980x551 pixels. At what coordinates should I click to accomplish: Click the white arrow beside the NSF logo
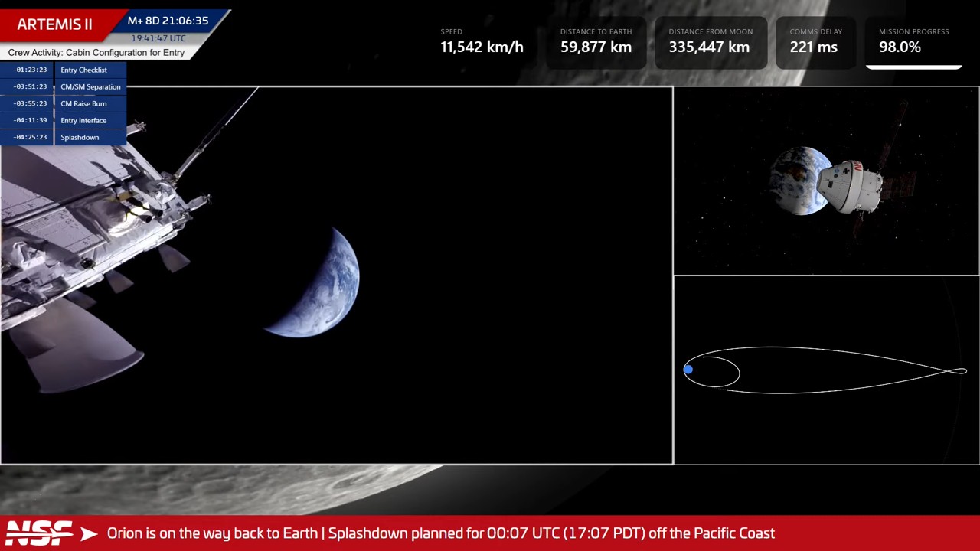tap(89, 533)
